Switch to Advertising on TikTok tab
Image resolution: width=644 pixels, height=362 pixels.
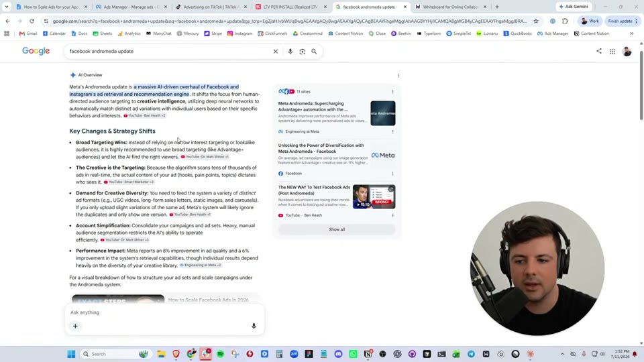(211, 7)
